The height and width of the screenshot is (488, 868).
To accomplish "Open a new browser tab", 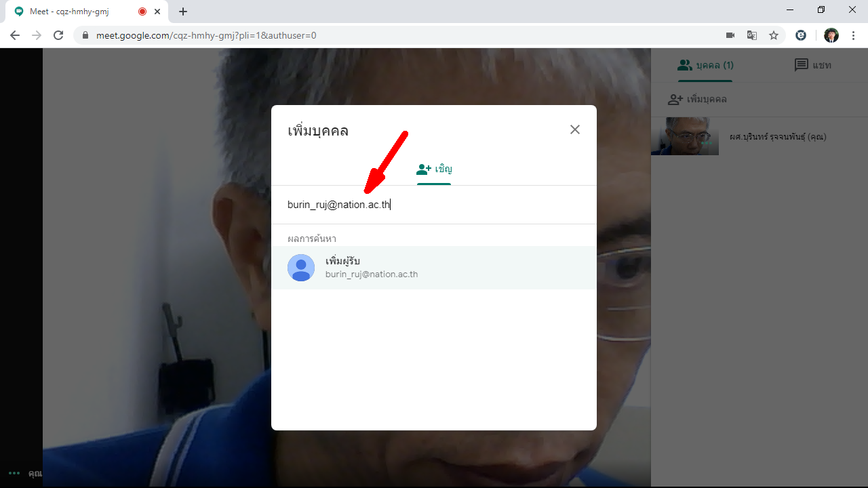I will tap(183, 12).
